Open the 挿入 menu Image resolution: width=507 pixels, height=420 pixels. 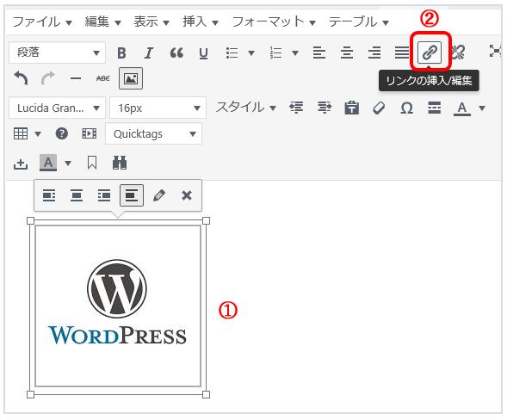[201, 22]
